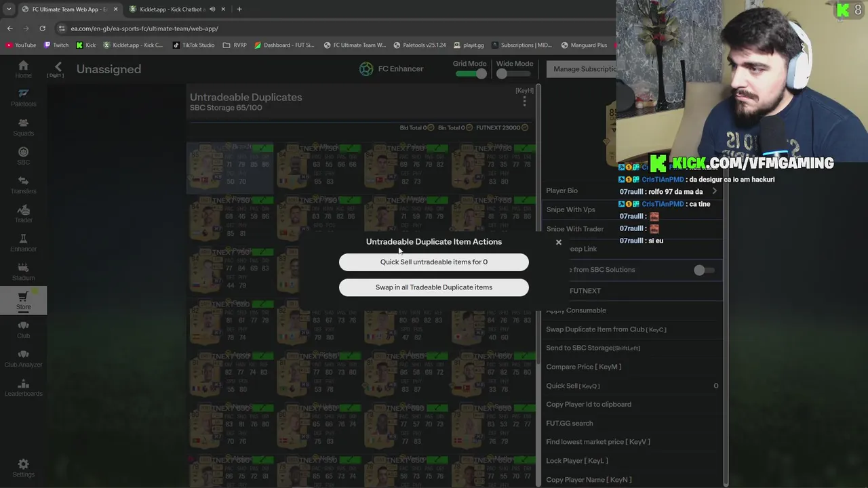
Task: Toggle the from SBC Solutions switch
Action: (x=704, y=270)
